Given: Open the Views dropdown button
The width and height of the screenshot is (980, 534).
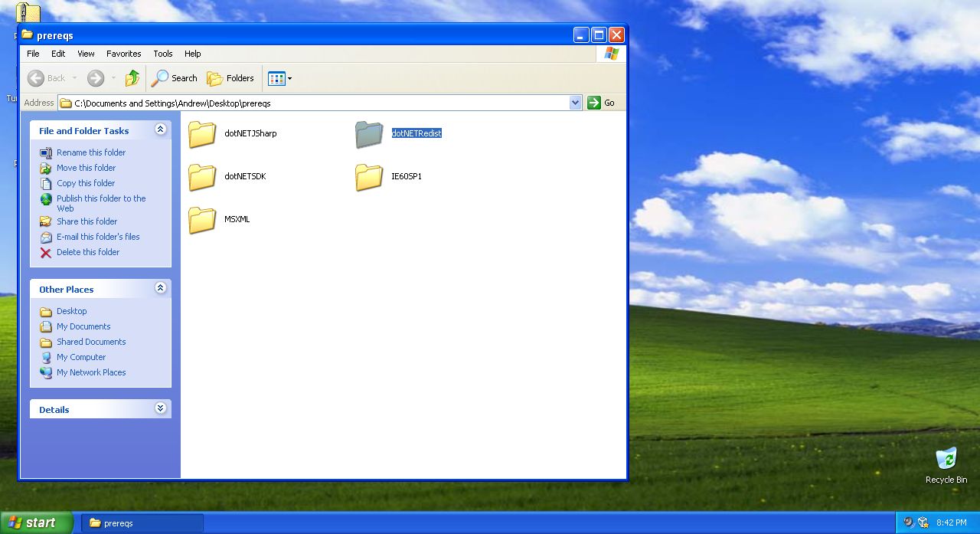Looking at the screenshot, I should point(279,78).
